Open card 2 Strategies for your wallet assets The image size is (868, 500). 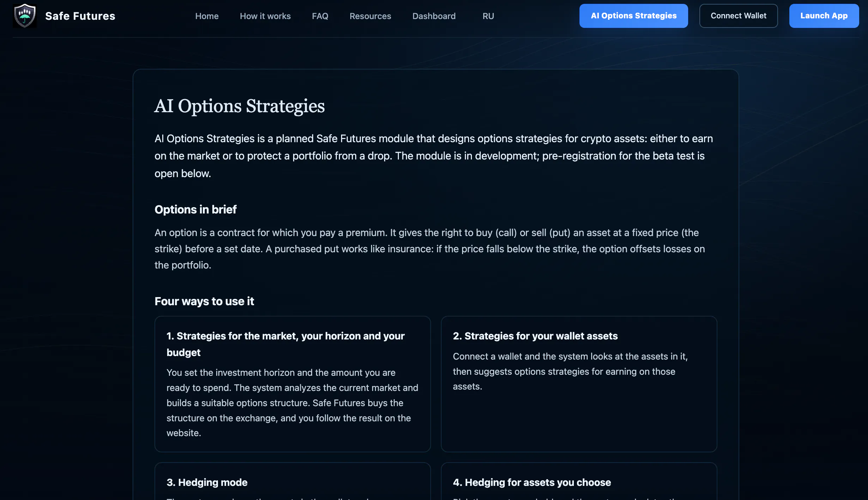point(579,384)
